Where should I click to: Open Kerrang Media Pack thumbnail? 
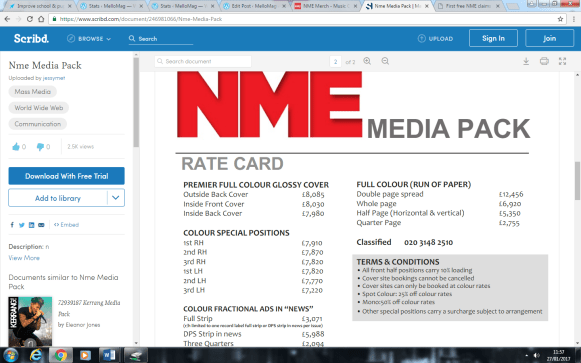[30, 322]
